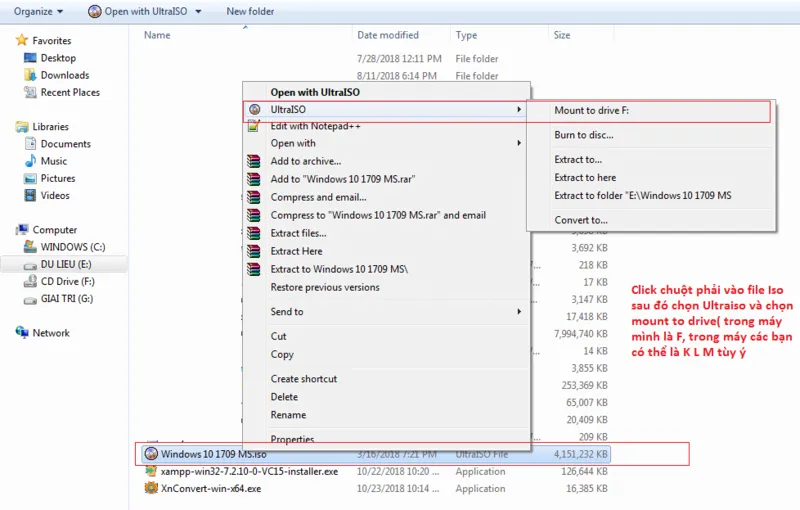Sort by the Type column header
This screenshot has width=800, height=510.
(466, 35)
